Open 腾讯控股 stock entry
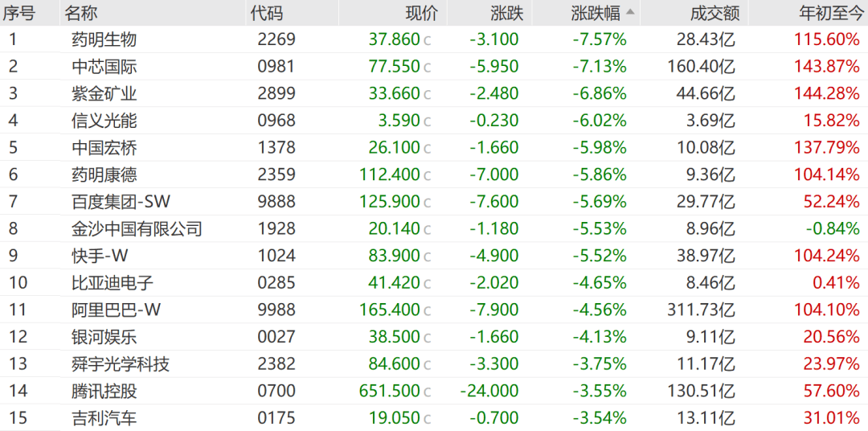Screen dimensions: 868x431 click(104, 391)
